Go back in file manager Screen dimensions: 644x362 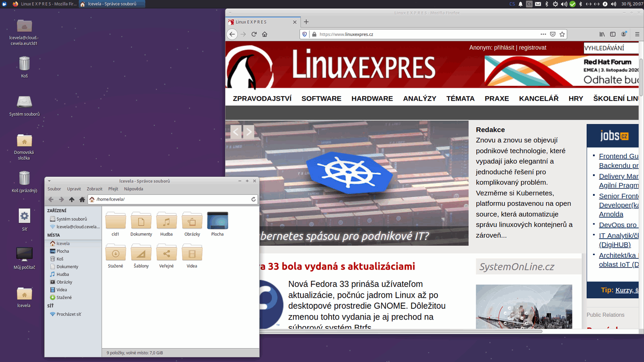pyautogui.click(x=51, y=199)
